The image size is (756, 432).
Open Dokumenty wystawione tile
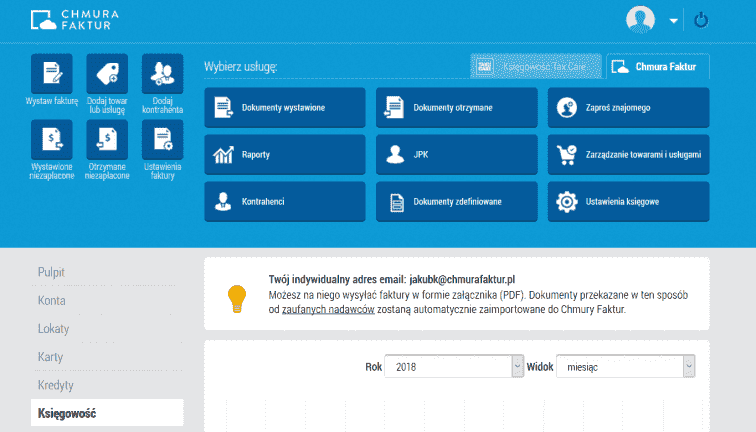(x=285, y=108)
